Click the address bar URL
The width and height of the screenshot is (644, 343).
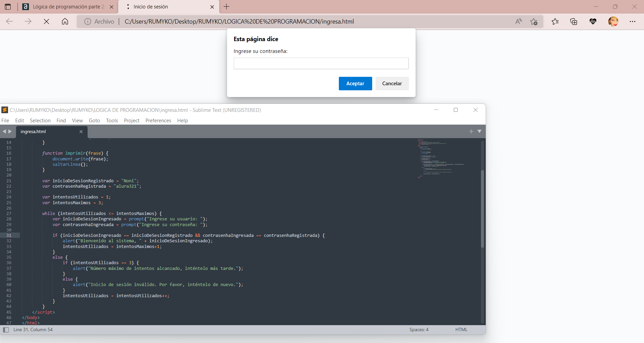[239, 22]
